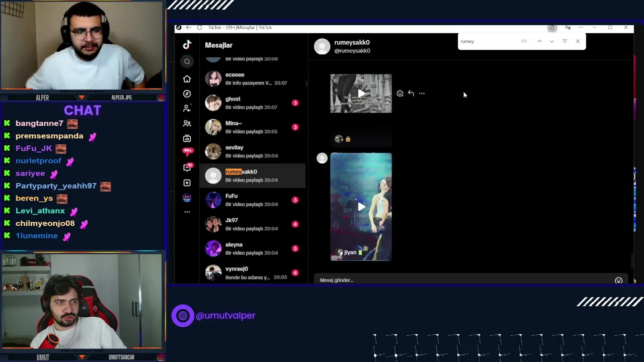Click the Mesajlar heading

click(x=219, y=45)
